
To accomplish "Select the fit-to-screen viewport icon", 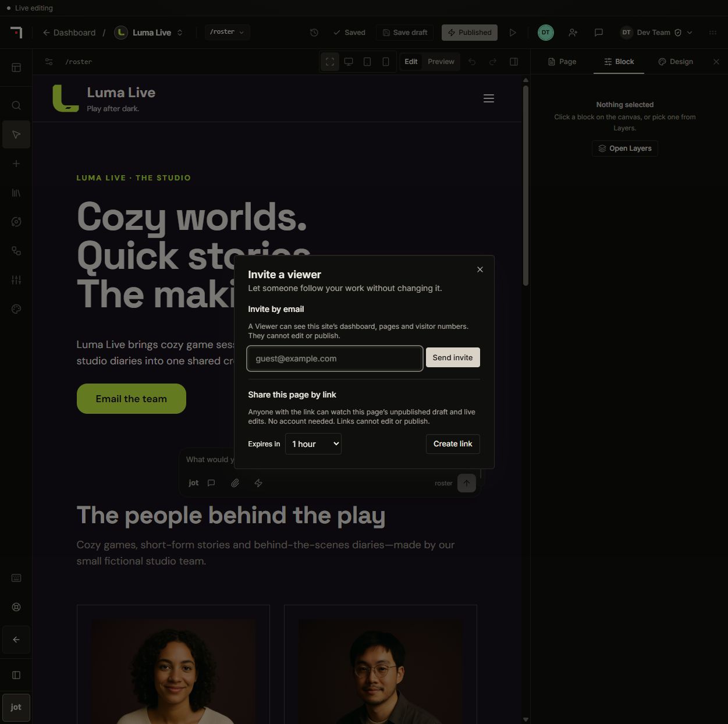I will pos(330,62).
